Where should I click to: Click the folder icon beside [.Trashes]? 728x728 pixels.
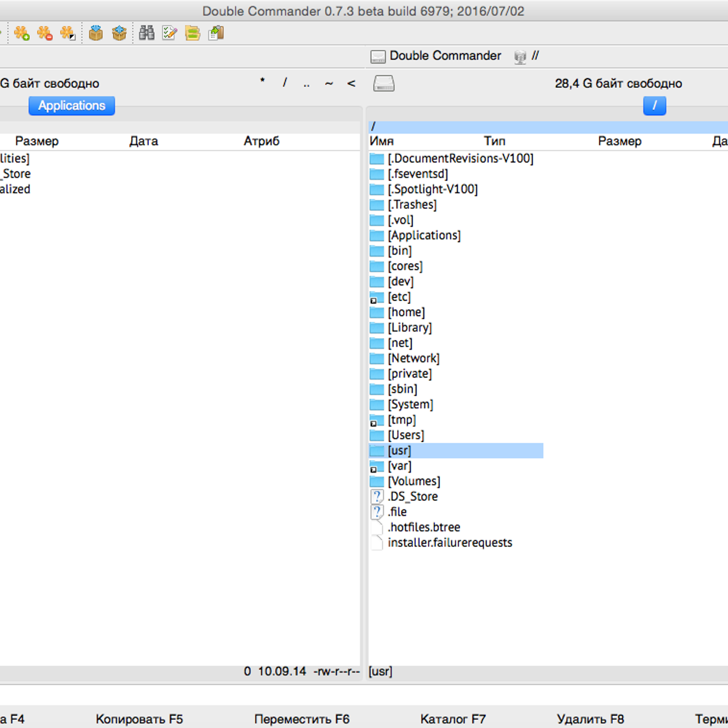377,205
